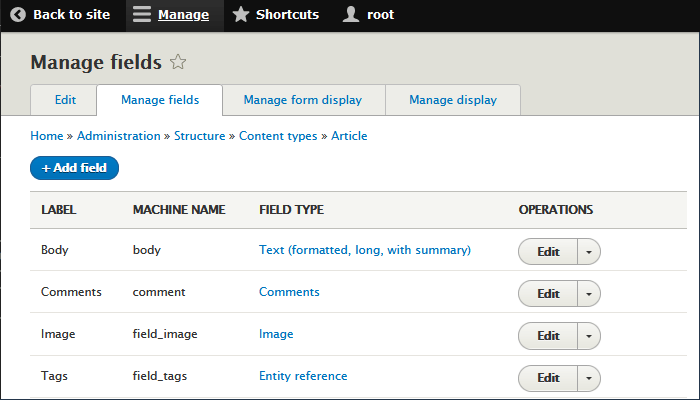Navigate to Content types breadcrumb link
This screenshot has width=700, height=400.
278,136
